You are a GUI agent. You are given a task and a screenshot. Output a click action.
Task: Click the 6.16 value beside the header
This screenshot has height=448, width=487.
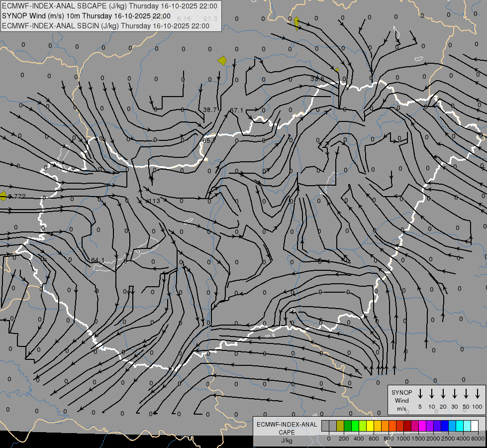pos(184,18)
